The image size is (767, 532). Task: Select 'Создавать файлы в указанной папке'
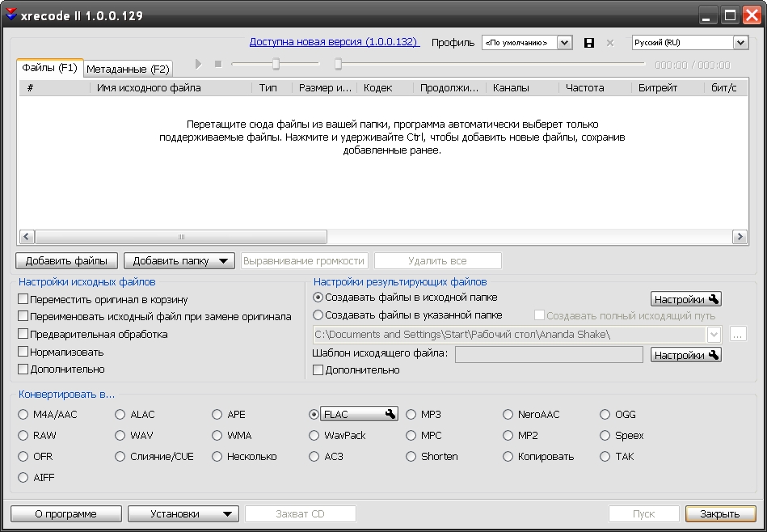point(318,315)
